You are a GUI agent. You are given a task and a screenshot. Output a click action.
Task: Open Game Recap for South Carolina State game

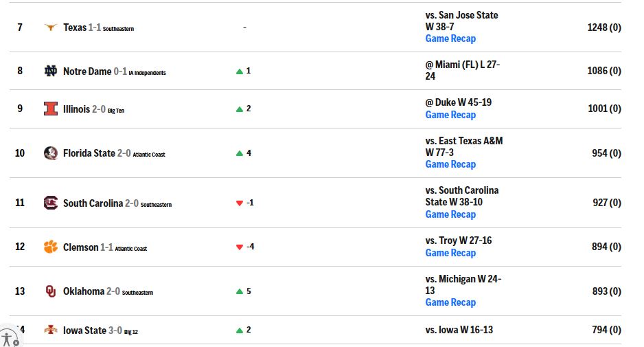point(450,214)
